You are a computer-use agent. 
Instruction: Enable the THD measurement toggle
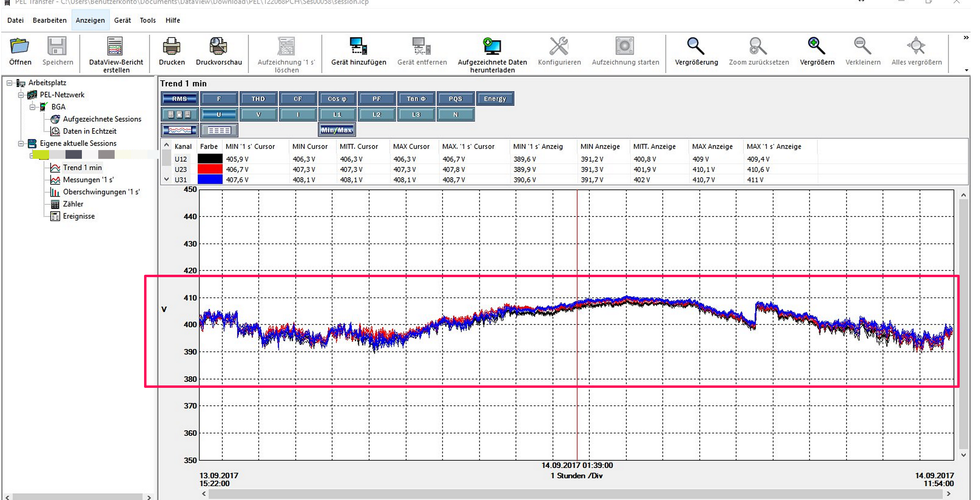click(x=258, y=99)
